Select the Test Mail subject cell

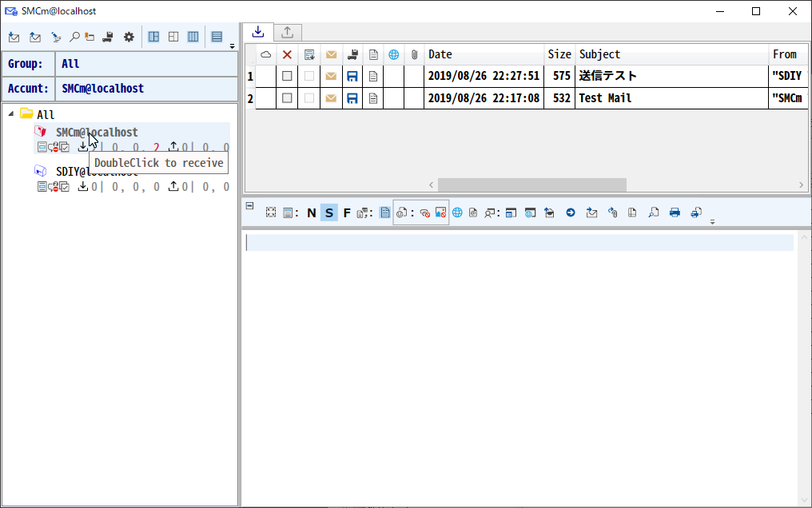click(671, 98)
